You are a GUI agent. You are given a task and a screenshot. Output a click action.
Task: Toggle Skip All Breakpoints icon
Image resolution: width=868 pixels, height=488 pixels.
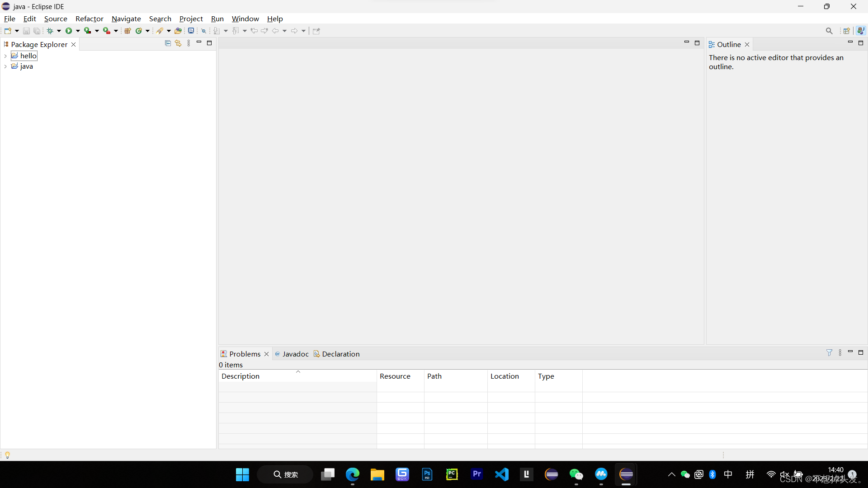[x=204, y=31]
